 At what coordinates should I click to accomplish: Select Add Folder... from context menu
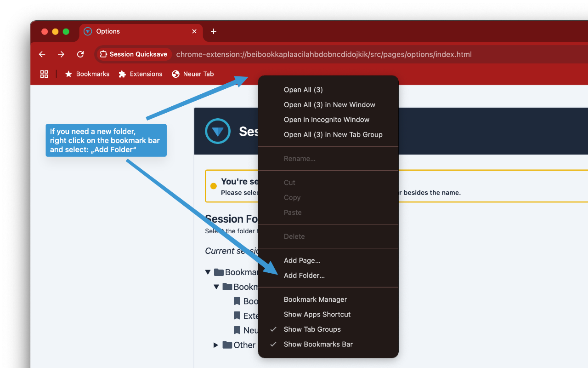tap(304, 276)
